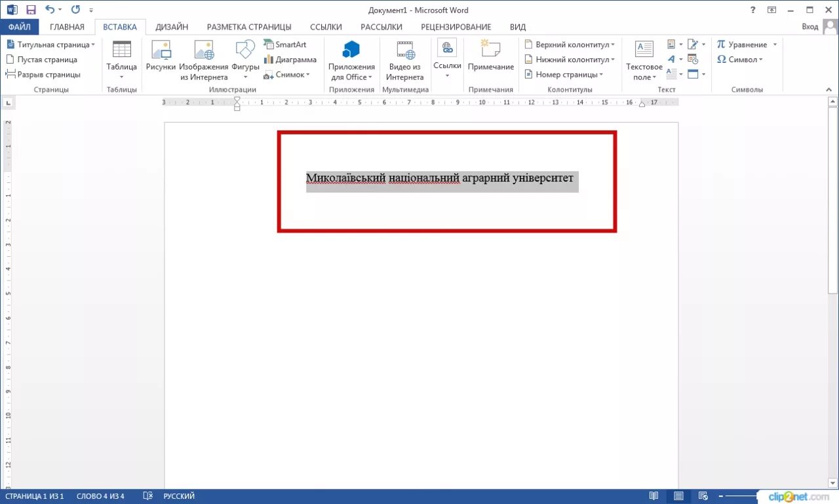Open Quick Parts (express blocks) icon
The width and height of the screenshot is (839, 504).
(671, 45)
